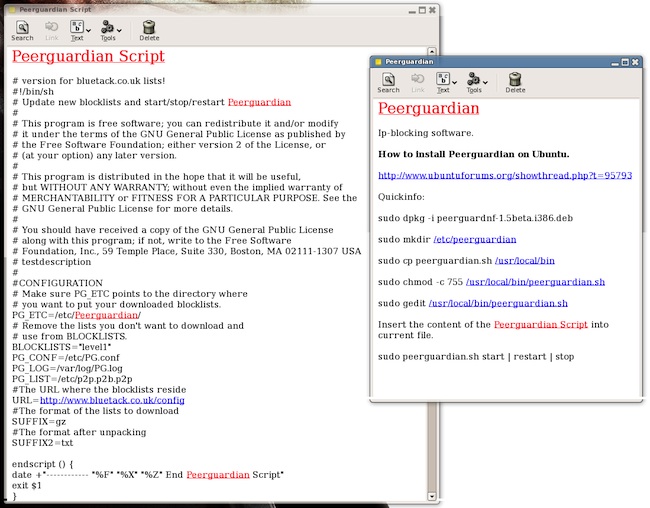This screenshot has height=508, width=650.
Task: Click the '#CONFIGURATION' line
Action: (57, 283)
